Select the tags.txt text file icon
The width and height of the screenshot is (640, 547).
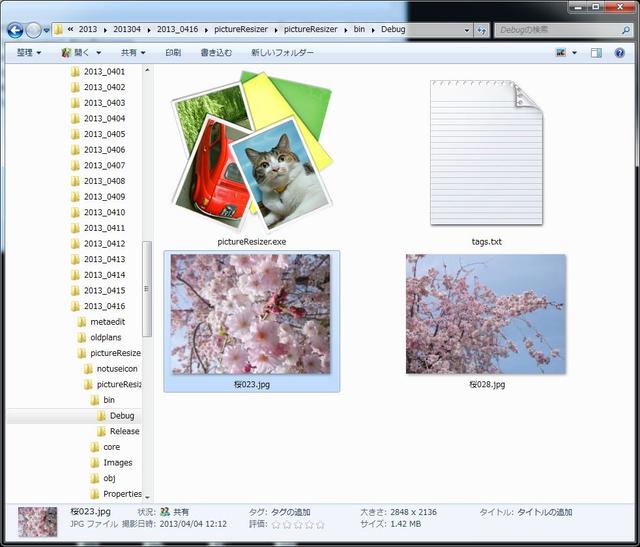click(486, 153)
